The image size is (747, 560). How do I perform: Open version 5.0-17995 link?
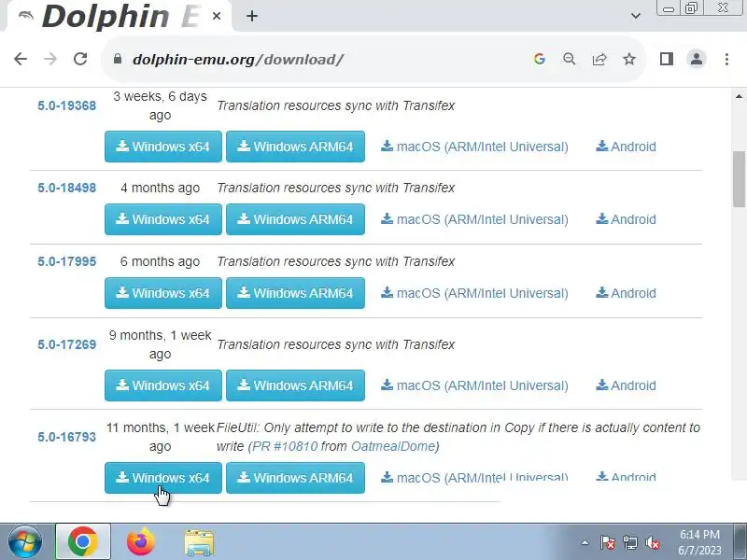(66, 261)
